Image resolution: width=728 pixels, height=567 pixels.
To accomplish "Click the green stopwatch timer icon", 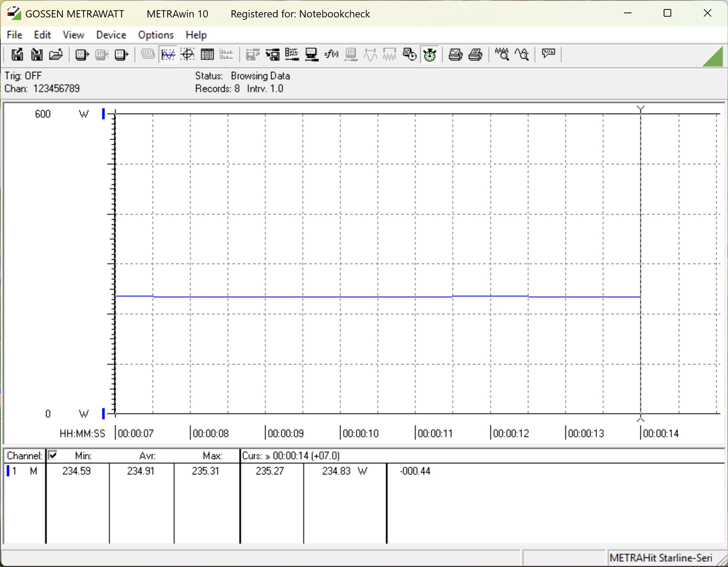I will point(430,55).
